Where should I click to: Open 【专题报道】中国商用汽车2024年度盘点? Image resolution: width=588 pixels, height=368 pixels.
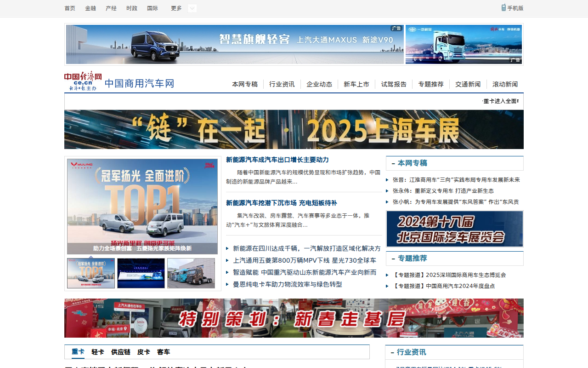point(444,286)
